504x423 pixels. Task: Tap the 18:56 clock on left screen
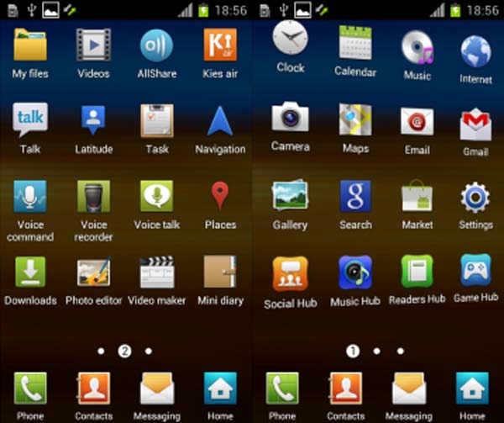point(231,11)
